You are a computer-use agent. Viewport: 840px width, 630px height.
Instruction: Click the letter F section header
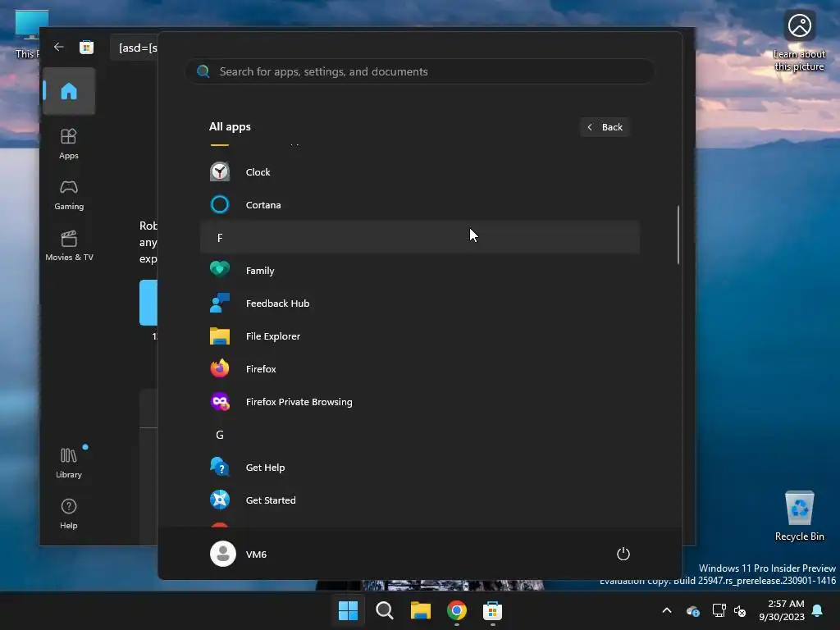pyautogui.click(x=419, y=237)
